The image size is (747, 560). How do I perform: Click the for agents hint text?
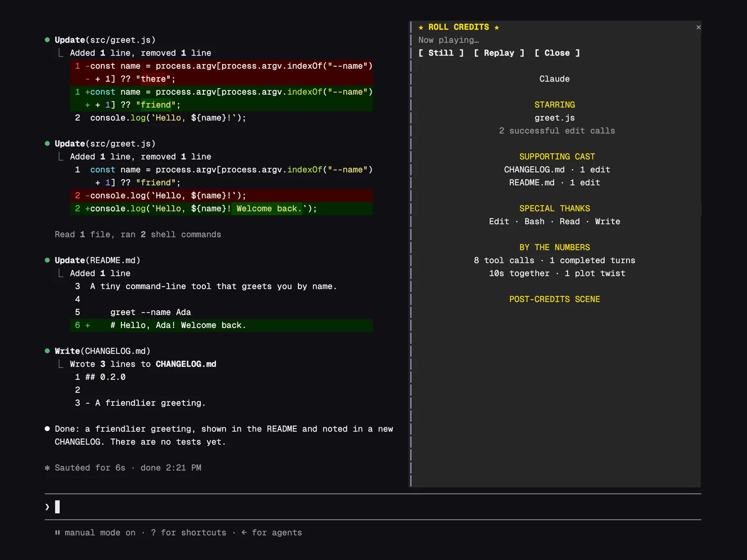(277, 533)
